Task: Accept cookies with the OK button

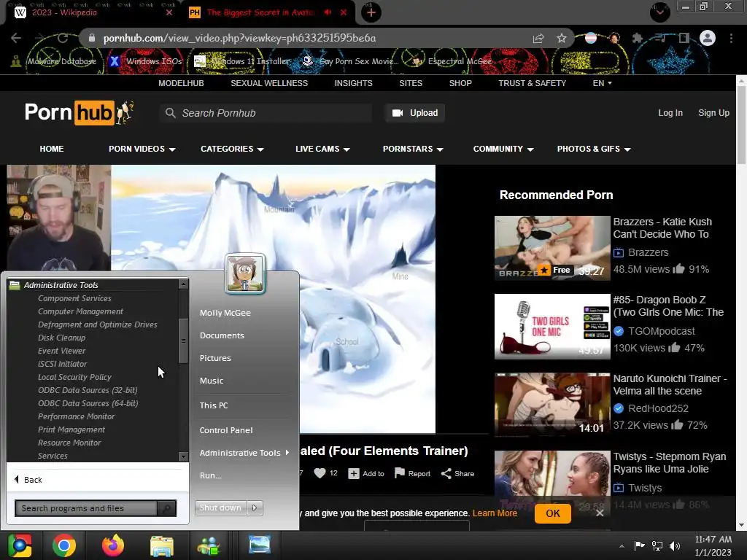Action: (x=553, y=513)
